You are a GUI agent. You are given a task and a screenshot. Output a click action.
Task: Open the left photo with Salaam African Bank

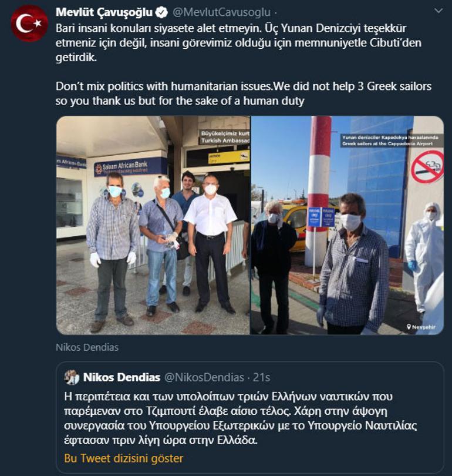153,225
